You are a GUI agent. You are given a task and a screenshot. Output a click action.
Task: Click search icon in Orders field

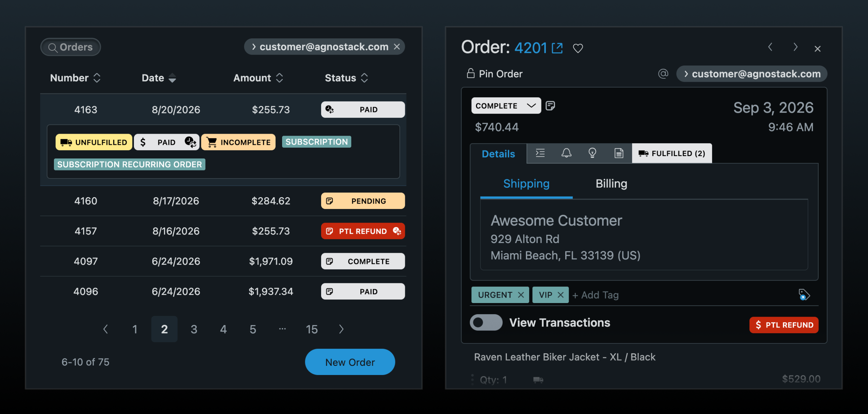(x=53, y=47)
